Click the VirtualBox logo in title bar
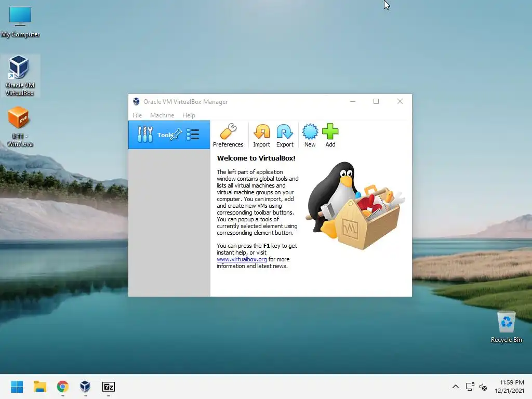Image resolution: width=532 pixels, height=399 pixels. coord(136,101)
